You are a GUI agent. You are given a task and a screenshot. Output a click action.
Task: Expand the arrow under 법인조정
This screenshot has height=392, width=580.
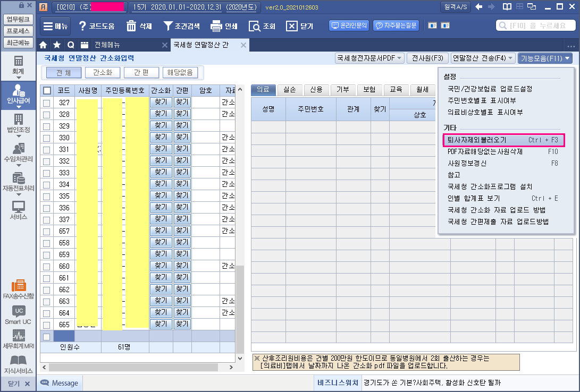click(x=19, y=137)
